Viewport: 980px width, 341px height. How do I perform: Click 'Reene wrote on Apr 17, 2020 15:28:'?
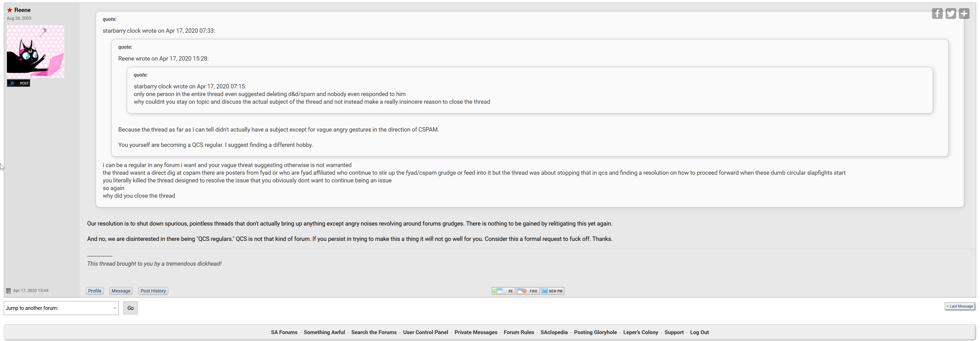(x=163, y=58)
